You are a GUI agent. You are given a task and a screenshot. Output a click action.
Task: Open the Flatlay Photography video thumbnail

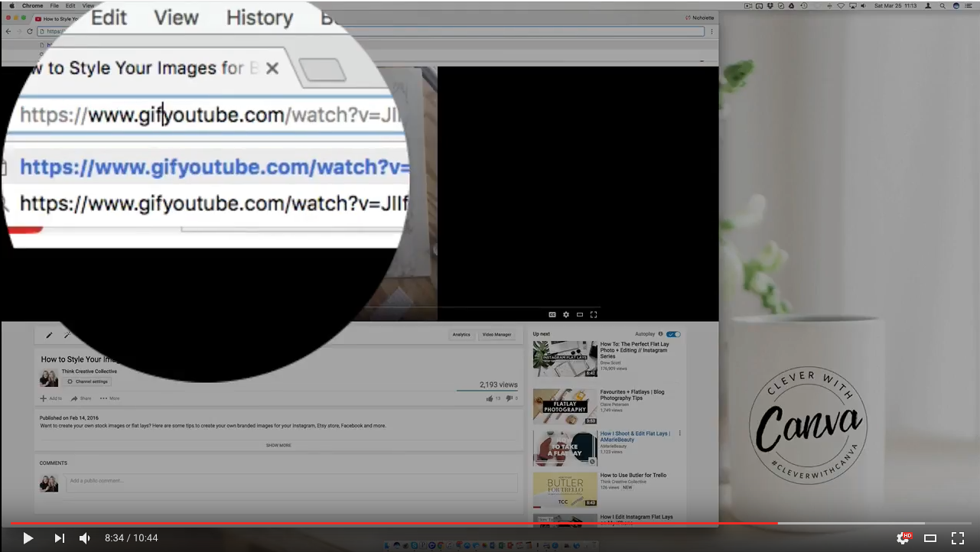(565, 407)
